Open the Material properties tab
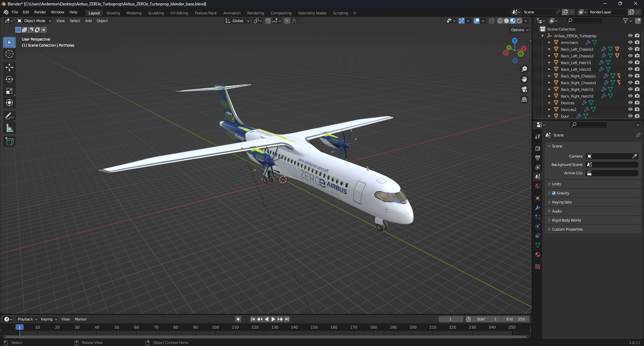This screenshot has width=644, height=346. point(538,254)
